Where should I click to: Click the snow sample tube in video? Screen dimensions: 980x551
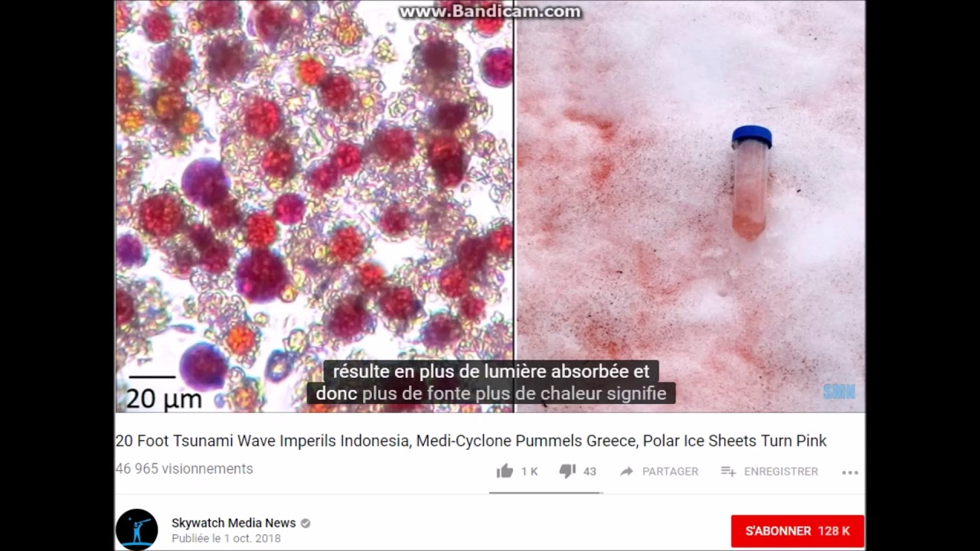pos(751,184)
